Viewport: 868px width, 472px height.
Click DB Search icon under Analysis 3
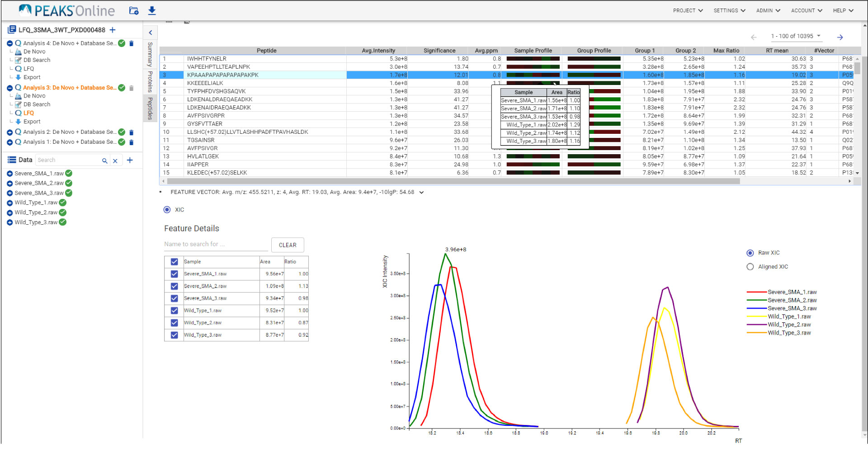[19, 104]
